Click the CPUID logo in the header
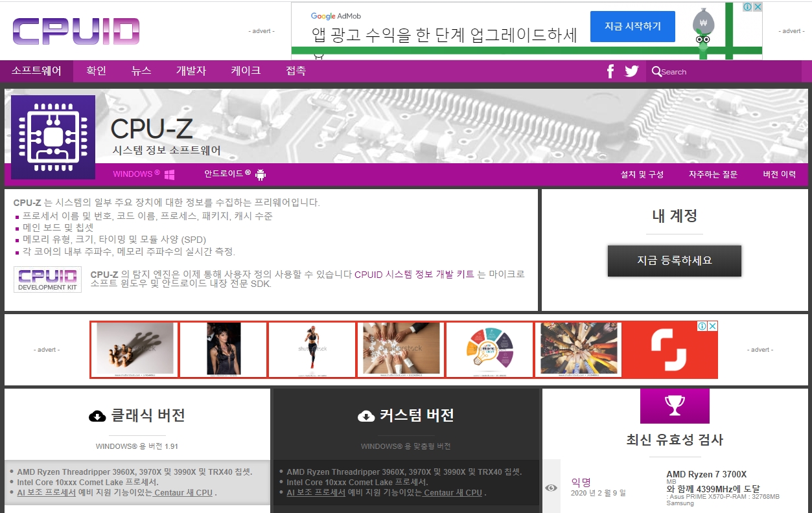This screenshot has width=812, height=513. (x=76, y=31)
